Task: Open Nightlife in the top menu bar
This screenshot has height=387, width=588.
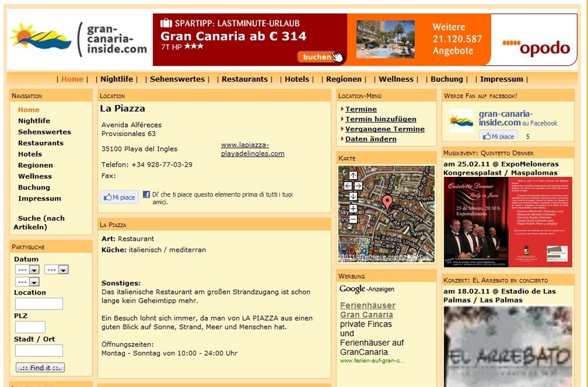Action: click(116, 79)
